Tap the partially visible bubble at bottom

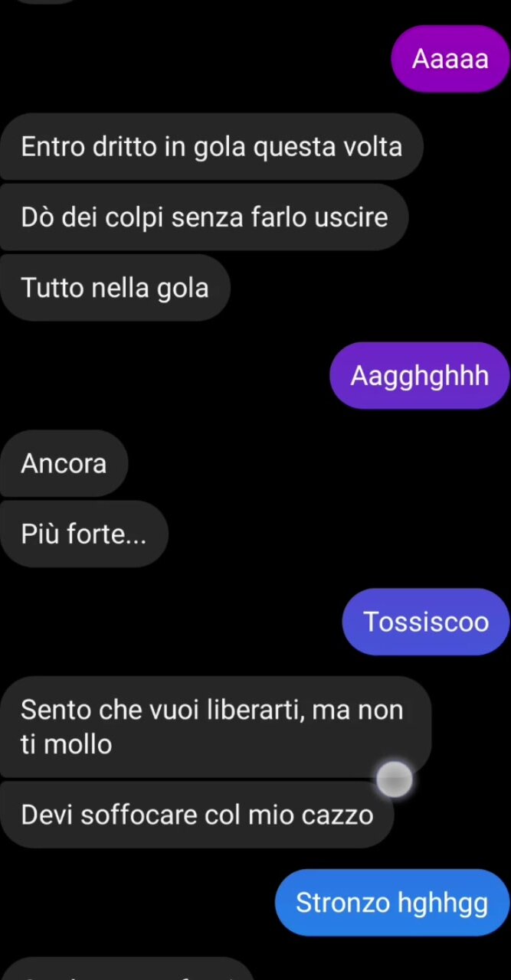(126, 969)
